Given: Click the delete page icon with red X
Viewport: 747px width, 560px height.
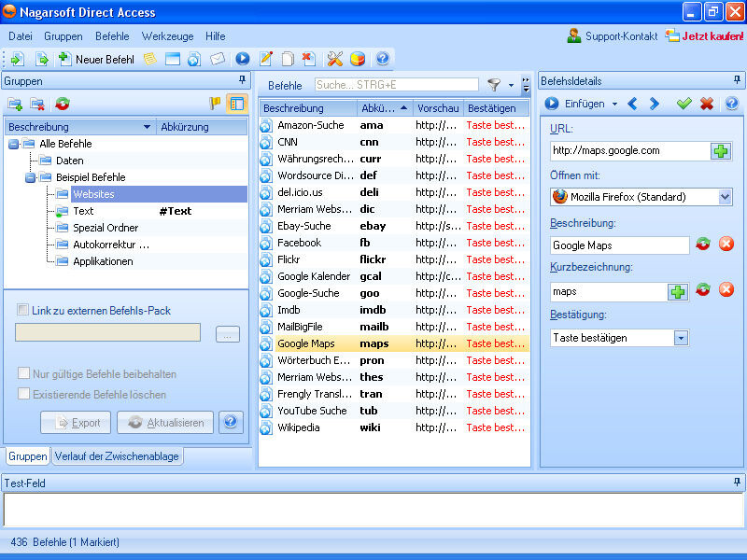Looking at the screenshot, I should point(309,59).
